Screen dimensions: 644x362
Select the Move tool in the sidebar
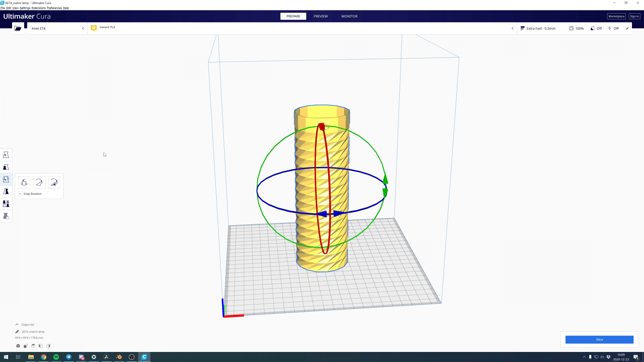tap(6, 155)
